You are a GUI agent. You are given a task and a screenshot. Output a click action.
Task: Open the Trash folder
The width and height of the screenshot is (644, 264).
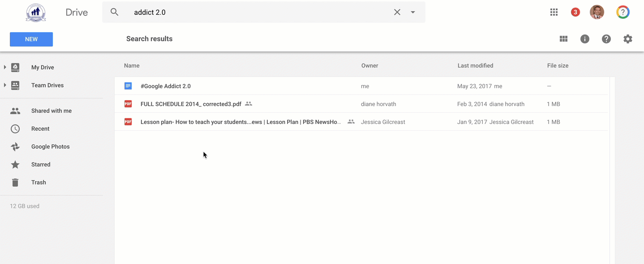39,183
